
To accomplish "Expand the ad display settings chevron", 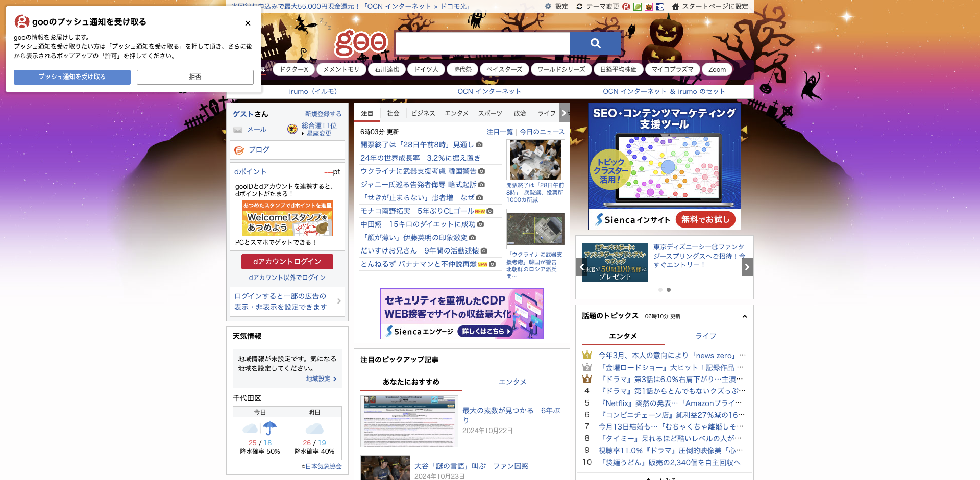I will [x=339, y=301].
